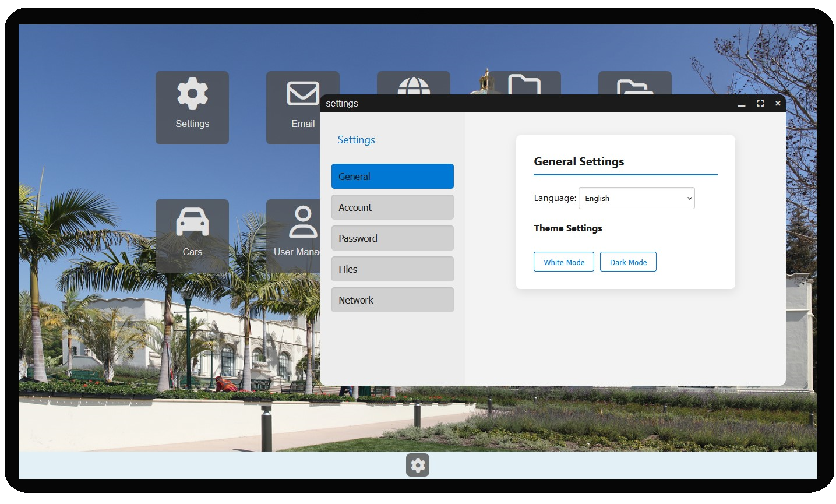Open the User Management desktop icon
This screenshot has width=836, height=504.
coord(293,236)
